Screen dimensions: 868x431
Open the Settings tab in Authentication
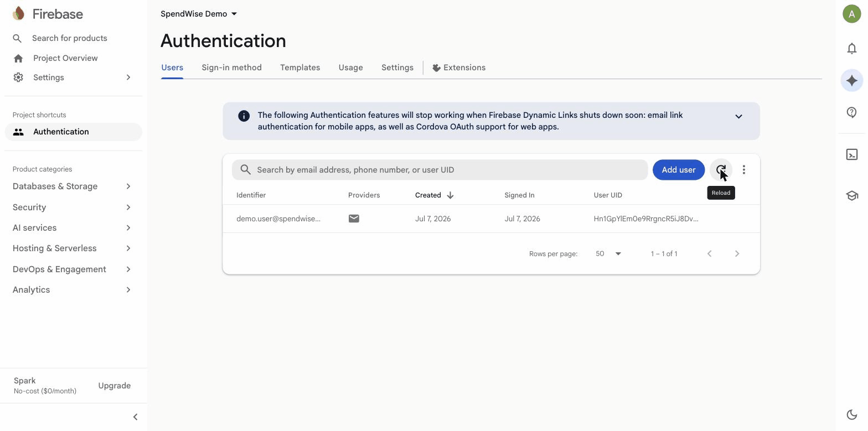[397, 67]
